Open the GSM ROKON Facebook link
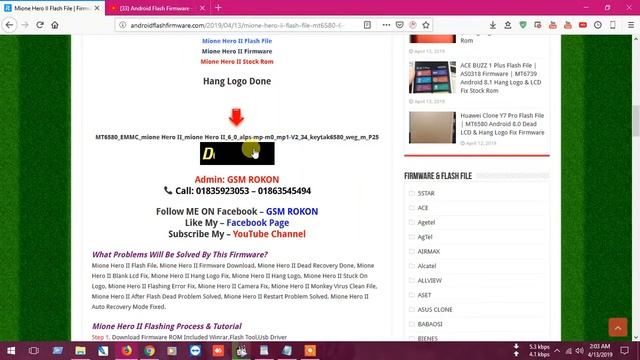The width and height of the screenshot is (640, 360). coord(292,211)
